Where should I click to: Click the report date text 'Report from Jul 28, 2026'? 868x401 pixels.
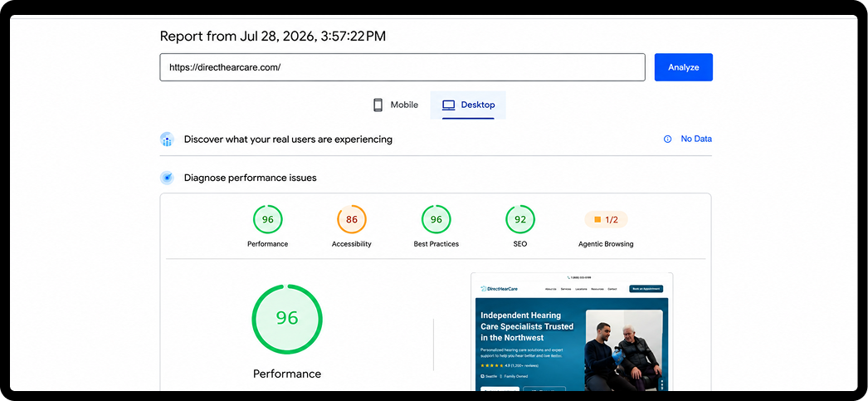(237, 37)
